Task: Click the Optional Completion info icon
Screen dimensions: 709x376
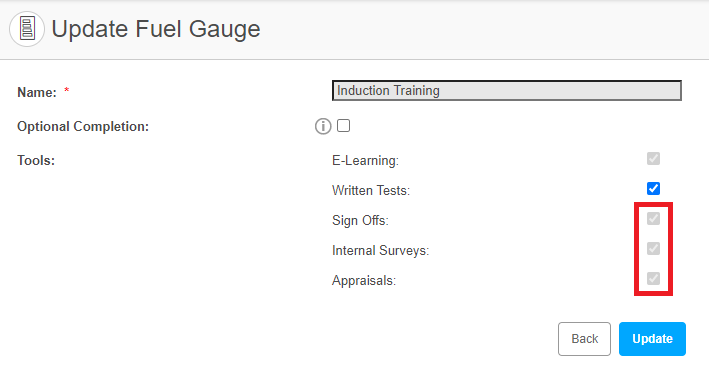Action: tap(323, 126)
